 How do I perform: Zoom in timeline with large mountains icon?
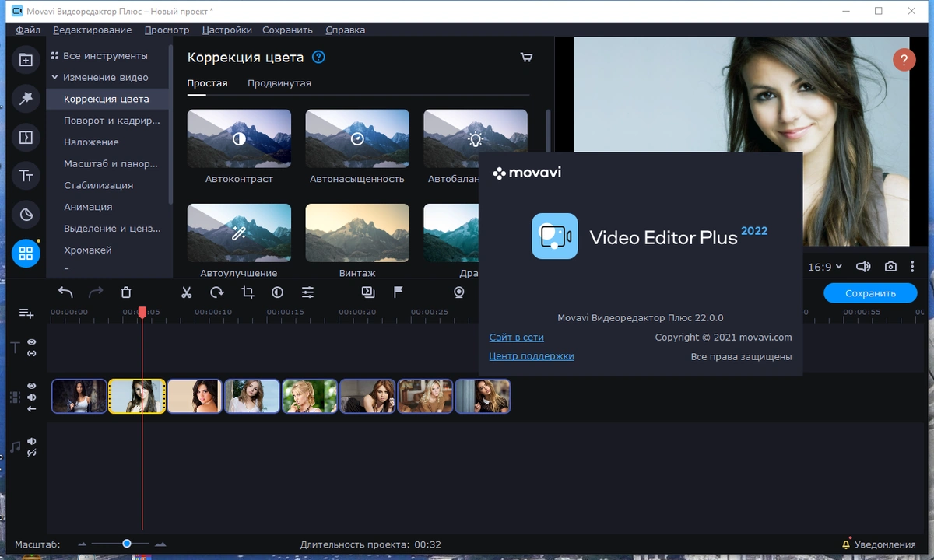pos(160,544)
